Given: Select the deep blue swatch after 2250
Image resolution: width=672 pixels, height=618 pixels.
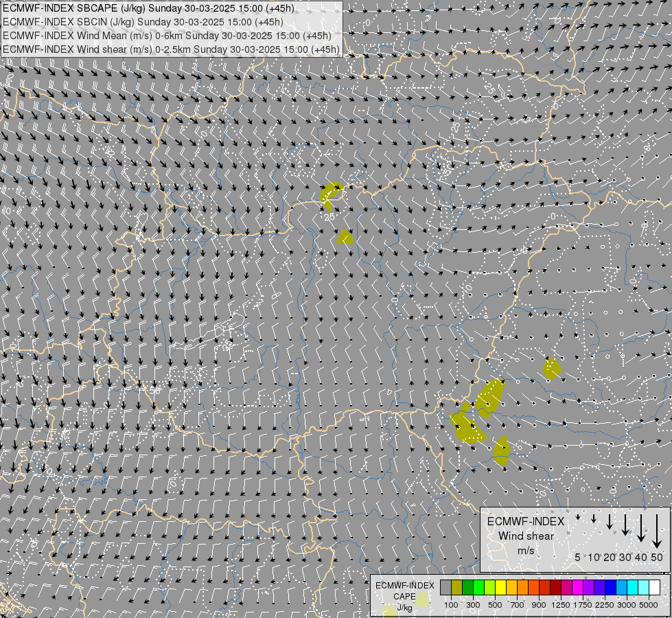Looking at the screenshot, I should point(611,588).
